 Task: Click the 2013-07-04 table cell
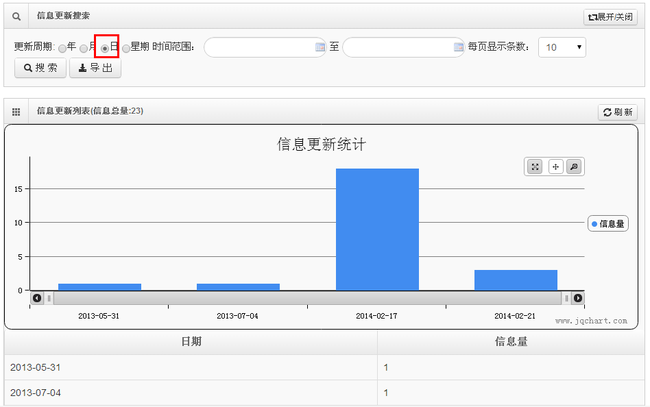pos(191,393)
